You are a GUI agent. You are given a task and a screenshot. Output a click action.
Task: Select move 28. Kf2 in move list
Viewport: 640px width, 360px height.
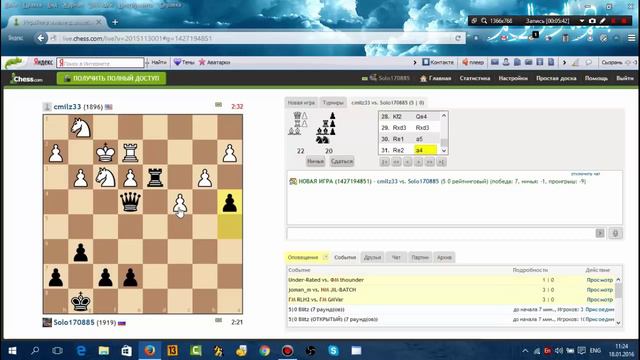[398, 117]
